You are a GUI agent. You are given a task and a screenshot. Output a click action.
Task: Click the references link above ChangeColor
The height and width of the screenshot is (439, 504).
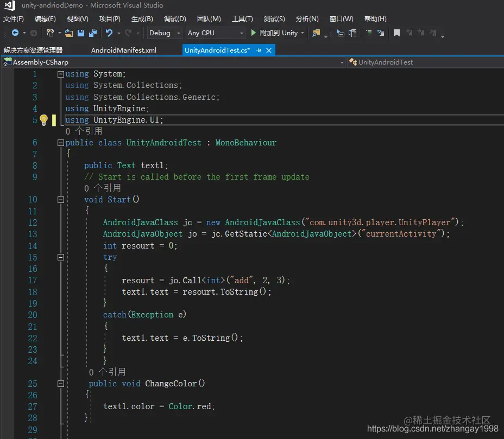107,372
